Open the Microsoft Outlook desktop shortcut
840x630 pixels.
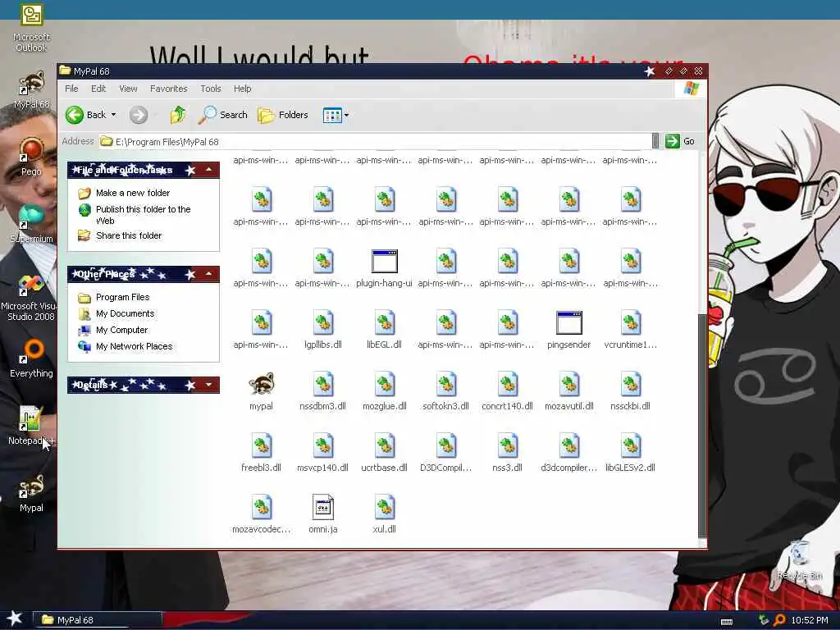(31, 28)
